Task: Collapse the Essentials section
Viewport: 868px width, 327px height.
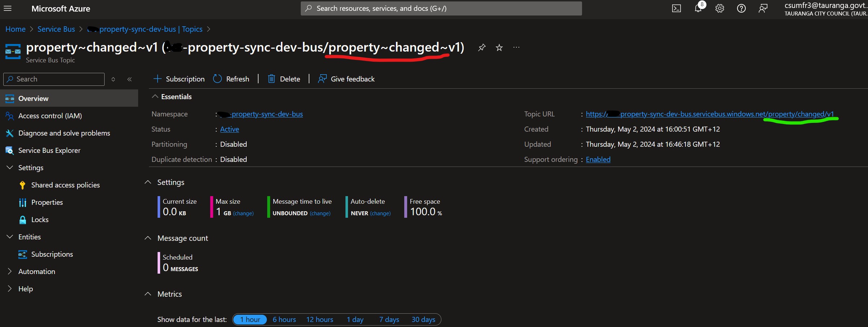Action: pyautogui.click(x=155, y=97)
